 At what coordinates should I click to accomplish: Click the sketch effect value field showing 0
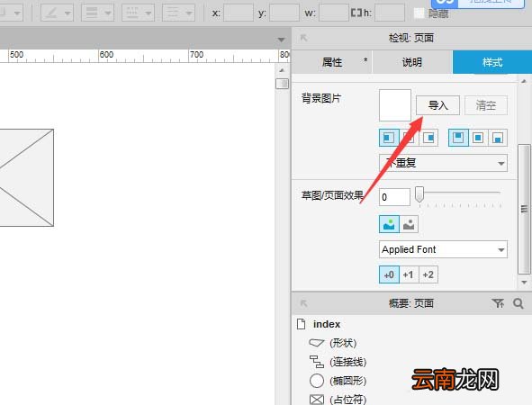(394, 197)
